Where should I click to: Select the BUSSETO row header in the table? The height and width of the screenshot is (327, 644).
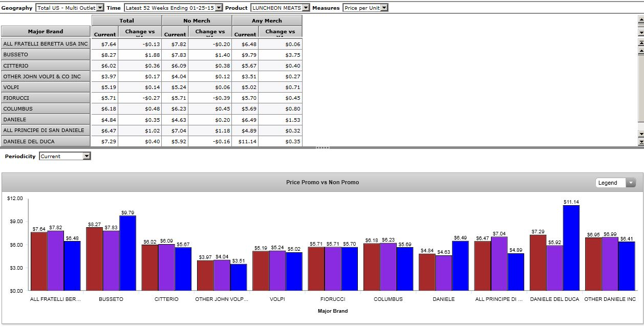[46, 55]
